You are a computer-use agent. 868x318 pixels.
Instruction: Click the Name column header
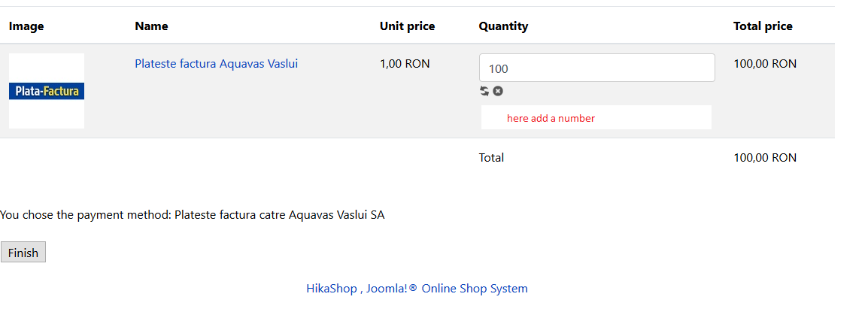(151, 26)
